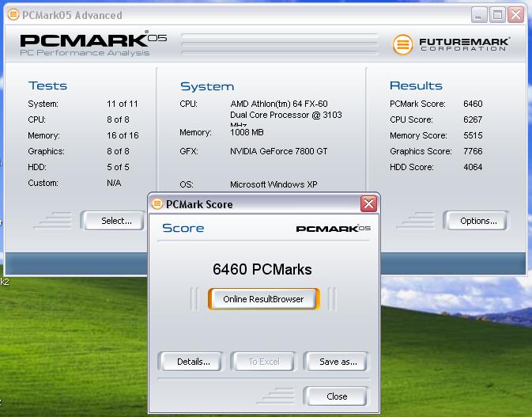
Task: Close the PCMark Score dialog
Action: click(x=369, y=203)
